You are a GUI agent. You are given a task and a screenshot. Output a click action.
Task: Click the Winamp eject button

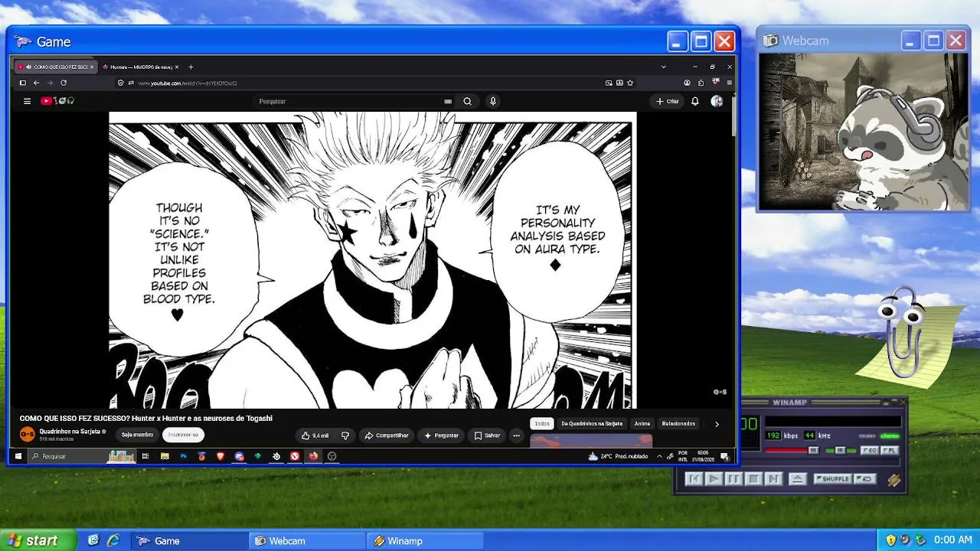pos(797,479)
